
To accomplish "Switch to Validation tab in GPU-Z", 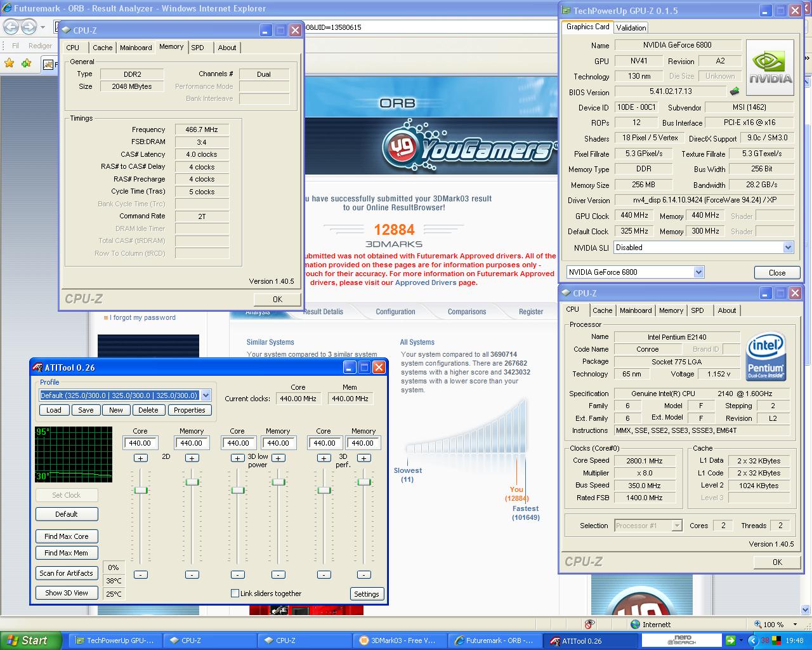I will [631, 27].
